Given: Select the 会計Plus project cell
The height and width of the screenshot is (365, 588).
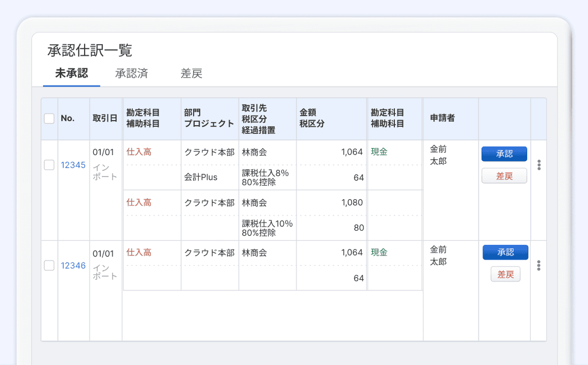Looking at the screenshot, I should tap(201, 177).
